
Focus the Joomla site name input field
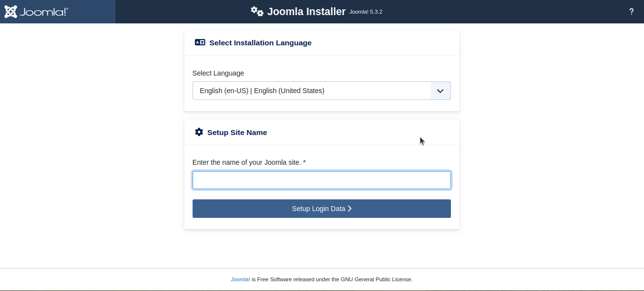coord(322,180)
